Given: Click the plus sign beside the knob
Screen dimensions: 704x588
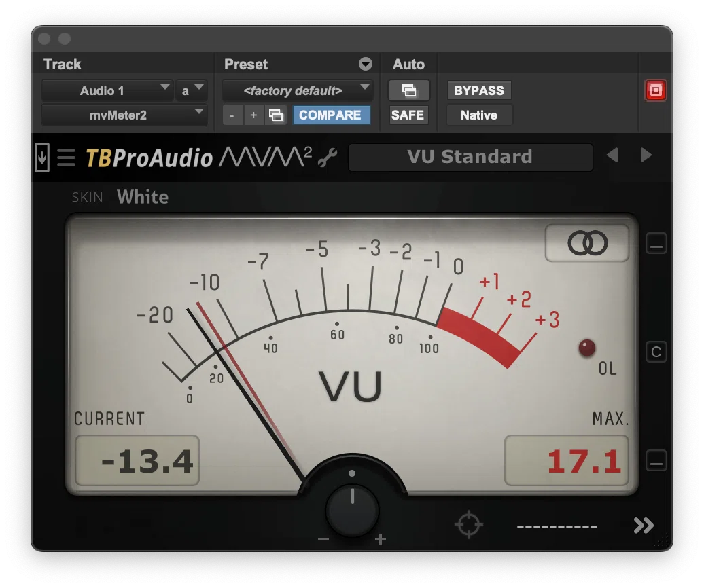Looking at the screenshot, I should point(381,538).
